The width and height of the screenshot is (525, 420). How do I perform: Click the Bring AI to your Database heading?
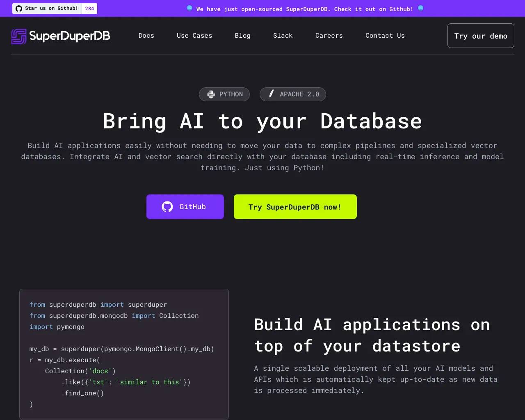coord(262,121)
